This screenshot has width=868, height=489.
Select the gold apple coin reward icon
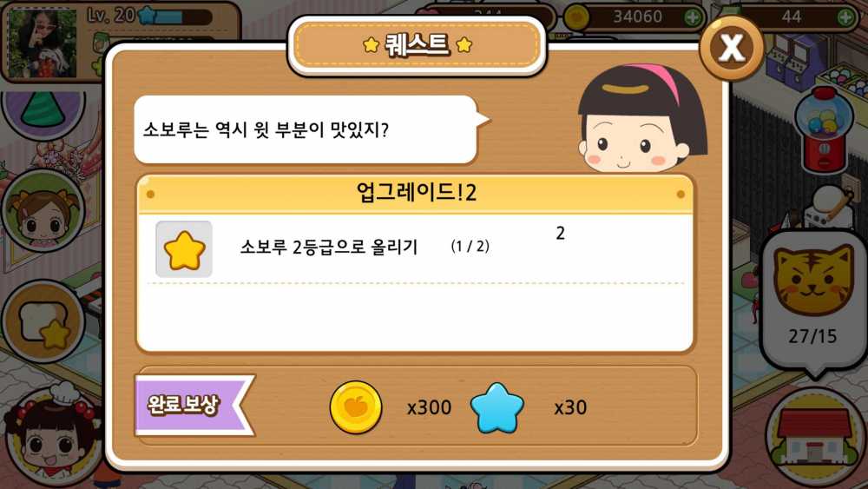point(356,407)
